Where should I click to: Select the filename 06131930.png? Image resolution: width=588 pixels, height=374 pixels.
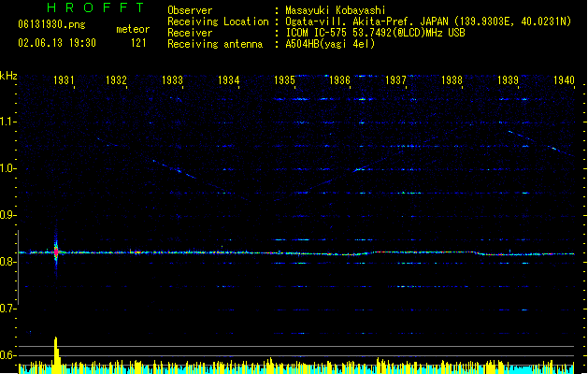pyautogui.click(x=51, y=24)
